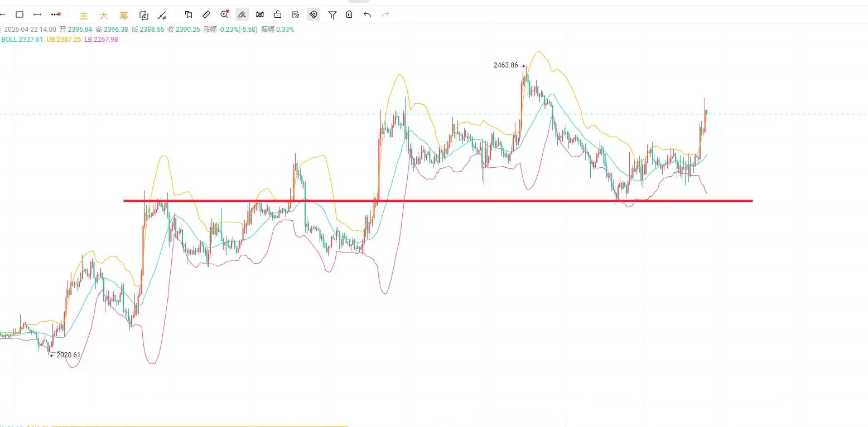The width and height of the screenshot is (868, 427).
Task: Select the horizontal segment line tool
Action: [x=37, y=14]
